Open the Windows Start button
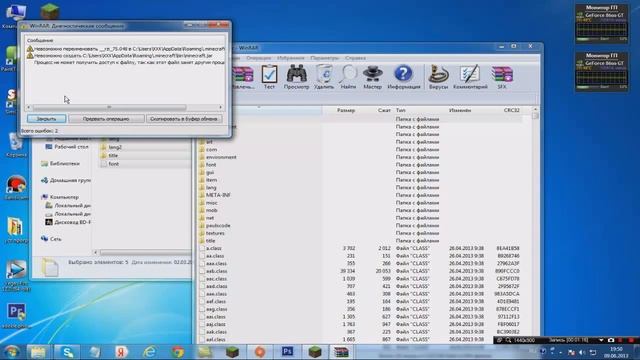The image size is (640, 360). click(x=11, y=352)
